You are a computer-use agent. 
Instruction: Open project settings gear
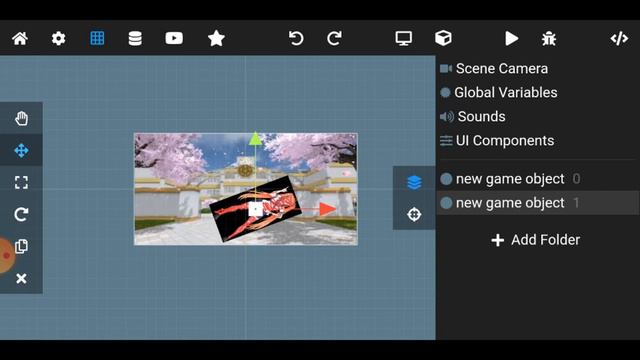(x=58, y=39)
